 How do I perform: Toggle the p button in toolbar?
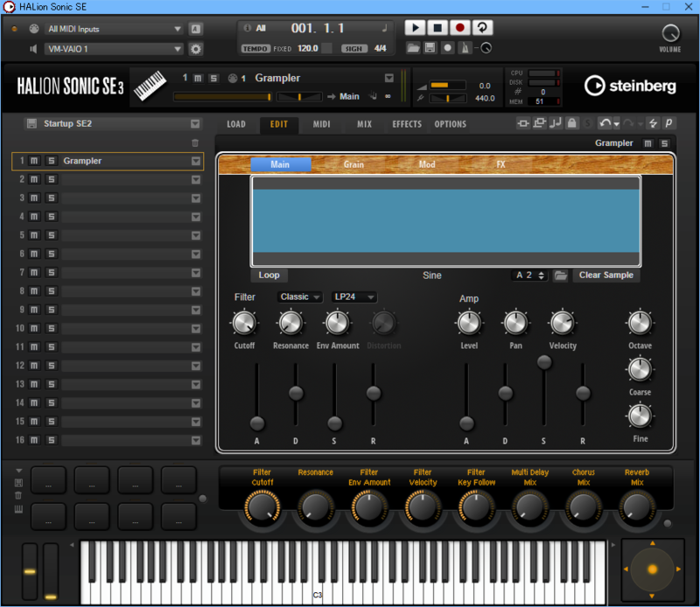pyautogui.click(x=668, y=122)
